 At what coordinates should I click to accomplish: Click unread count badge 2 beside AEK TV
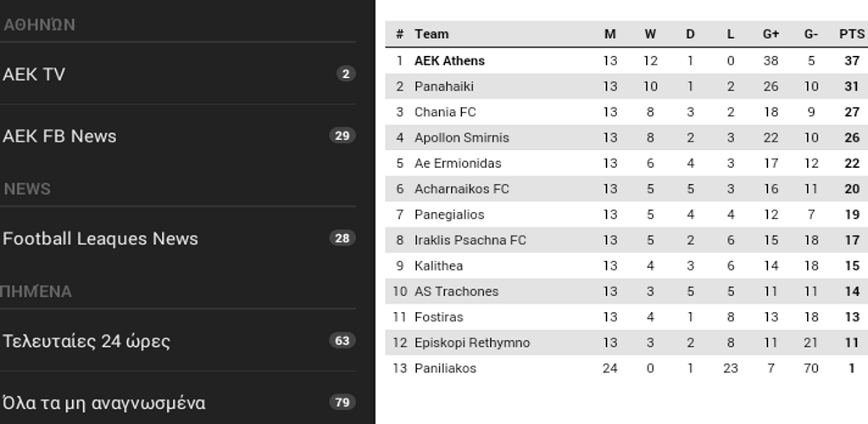346,74
